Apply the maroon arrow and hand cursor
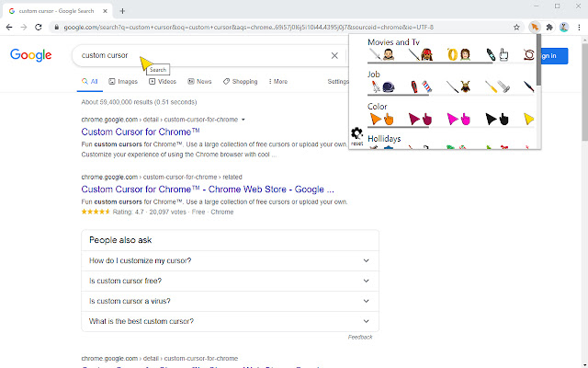Viewport: 588px width, 368px height. pyautogui.click(x=421, y=120)
